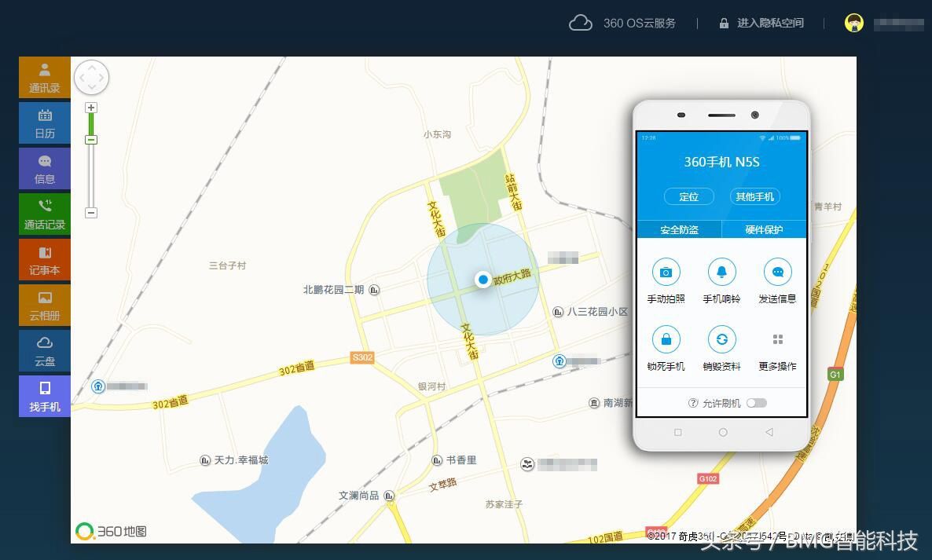Click the 360 OS云服务 cloud logo
The height and width of the screenshot is (560, 932).
tap(580, 23)
